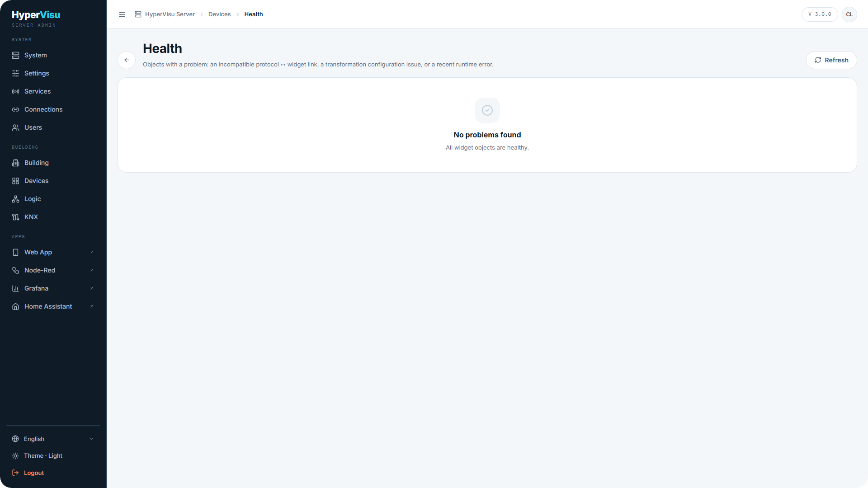Click the Settings sliders icon
Image resolution: width=868 pixels, height=488 pixels.
(x=15, y=73)
